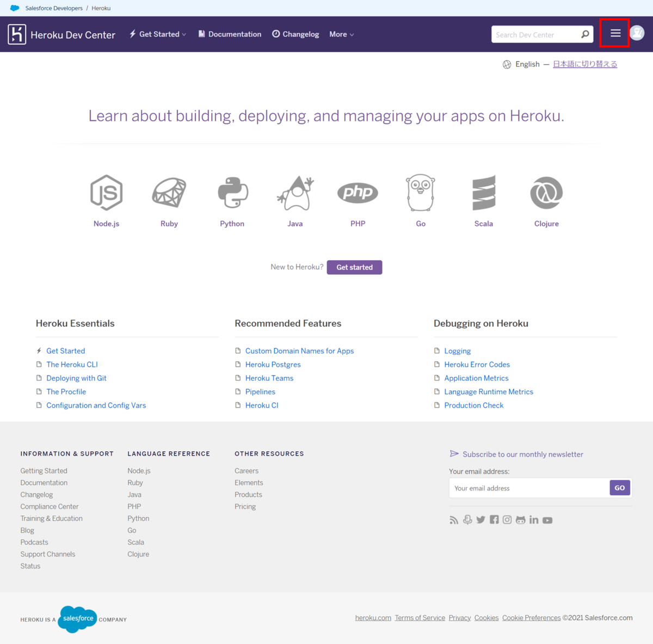Open Cookie Preferences link
The image size is (653, 644).
point(531,618)
